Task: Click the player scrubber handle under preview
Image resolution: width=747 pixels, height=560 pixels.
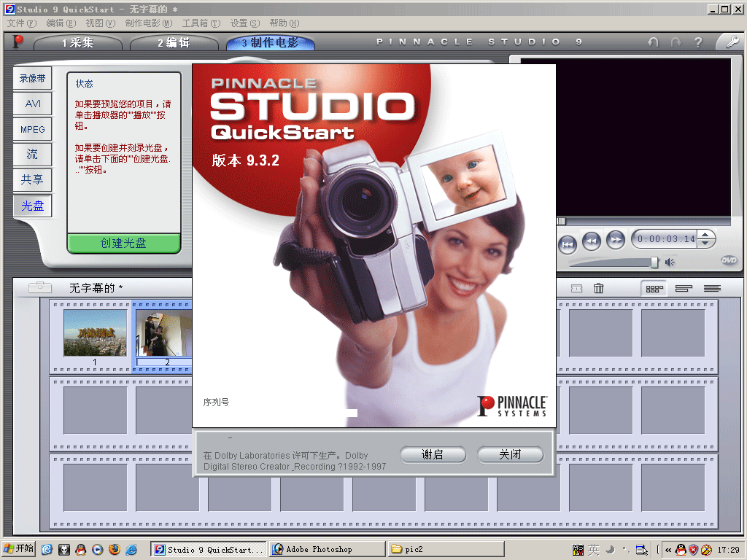Action: click(x=562, y=222)
